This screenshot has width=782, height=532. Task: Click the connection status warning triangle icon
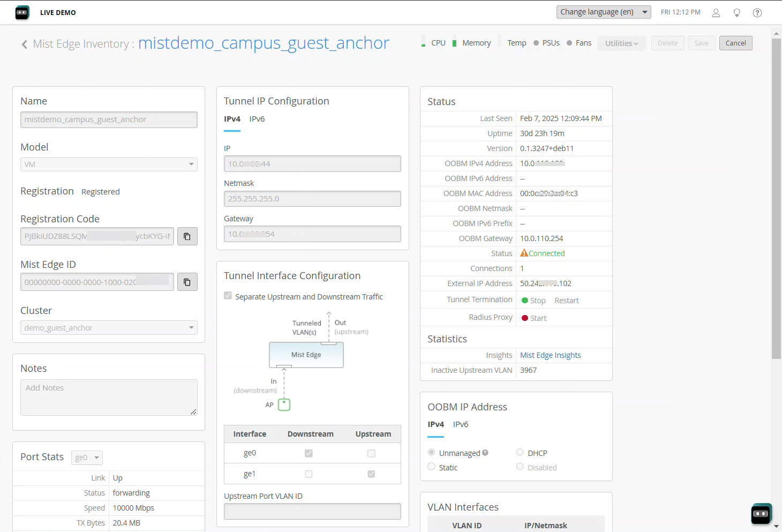(x=524, y=253)
